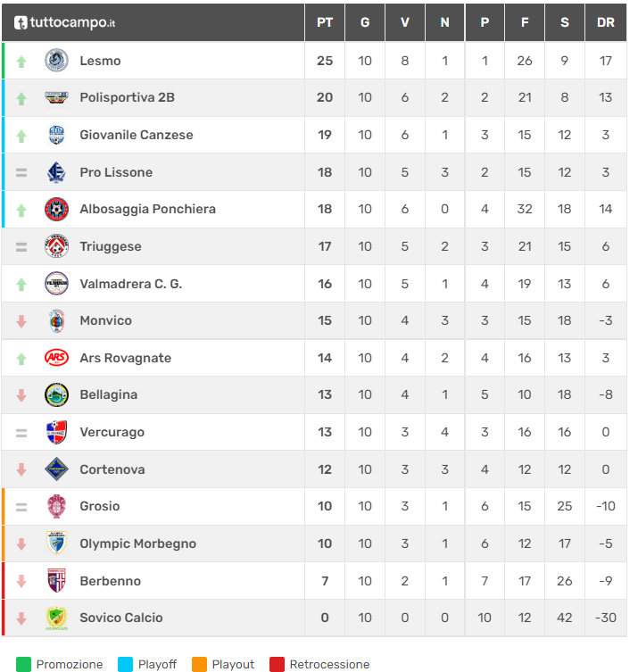
Task: Open the Valmadrera C. G. team link
Action: point(130,284)
